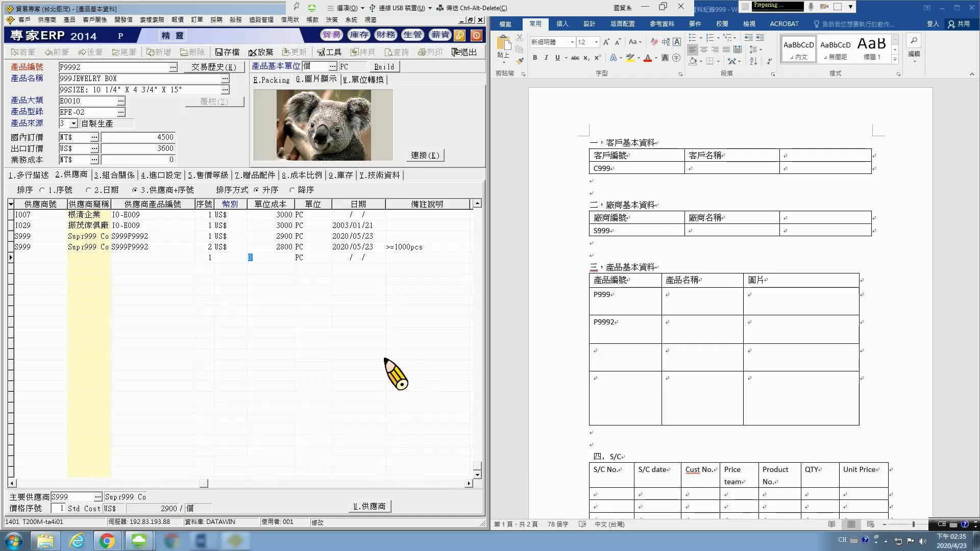
Task: Click the 連接(K) button
Action: 425,155
